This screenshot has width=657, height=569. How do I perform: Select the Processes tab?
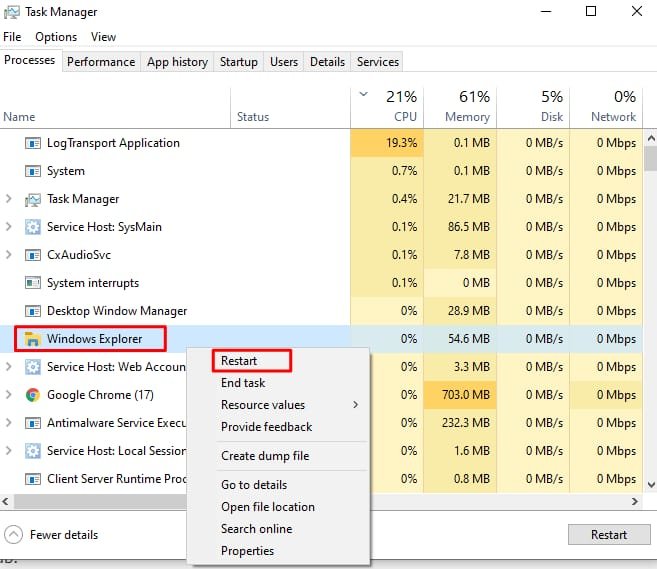30,60
